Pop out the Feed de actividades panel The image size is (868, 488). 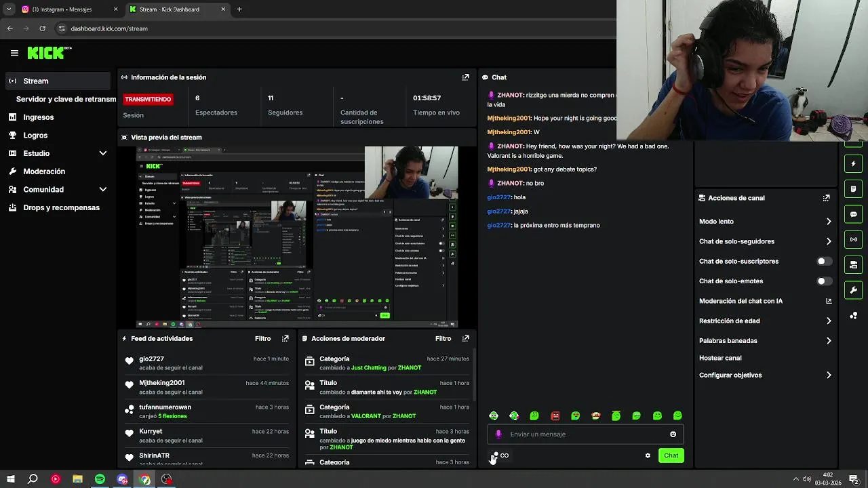[285, 338]
